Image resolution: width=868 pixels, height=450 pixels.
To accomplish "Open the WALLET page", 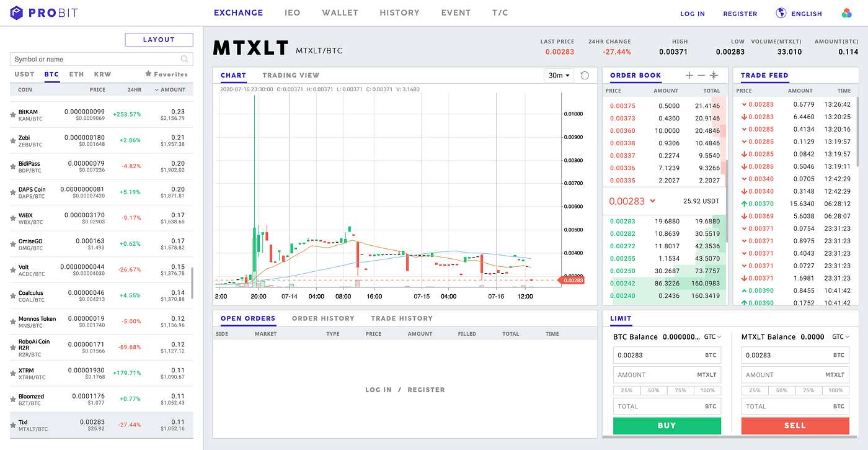I will (340, 12).
